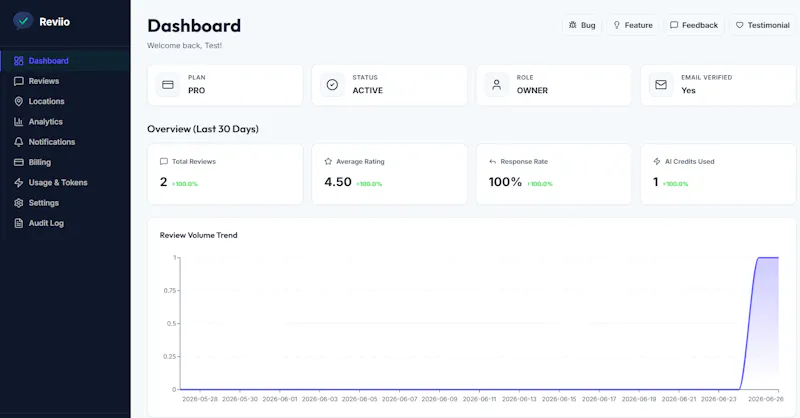
Task: Click the check circle icon in Status card
Action: coord(332,85)
